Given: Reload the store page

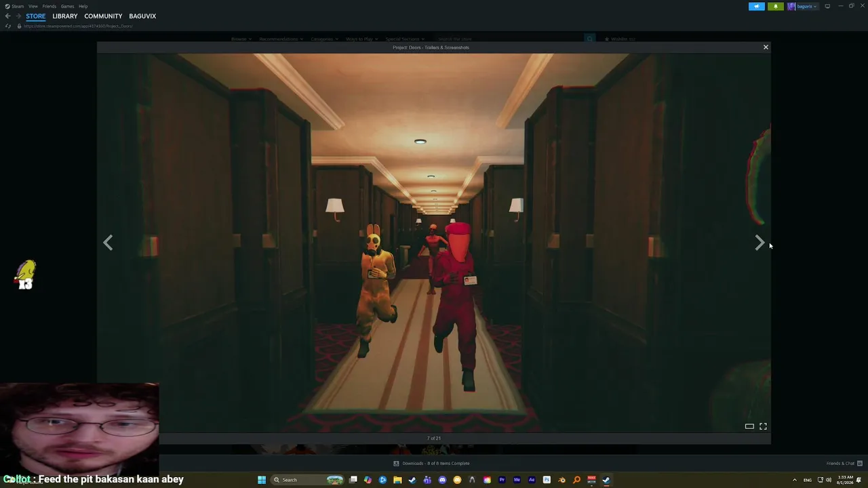Looking at the screenshot, I should (x=7, y=26).
